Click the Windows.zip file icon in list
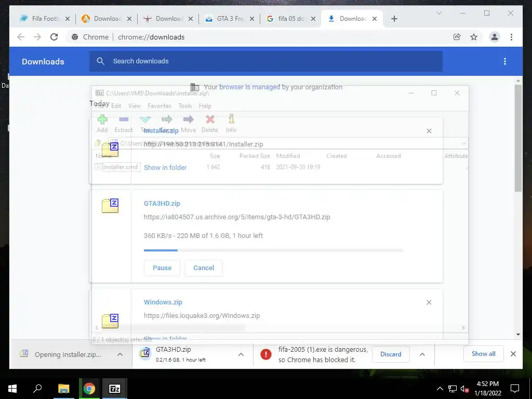Screen dimensions: 532x399 click(110, 321)
